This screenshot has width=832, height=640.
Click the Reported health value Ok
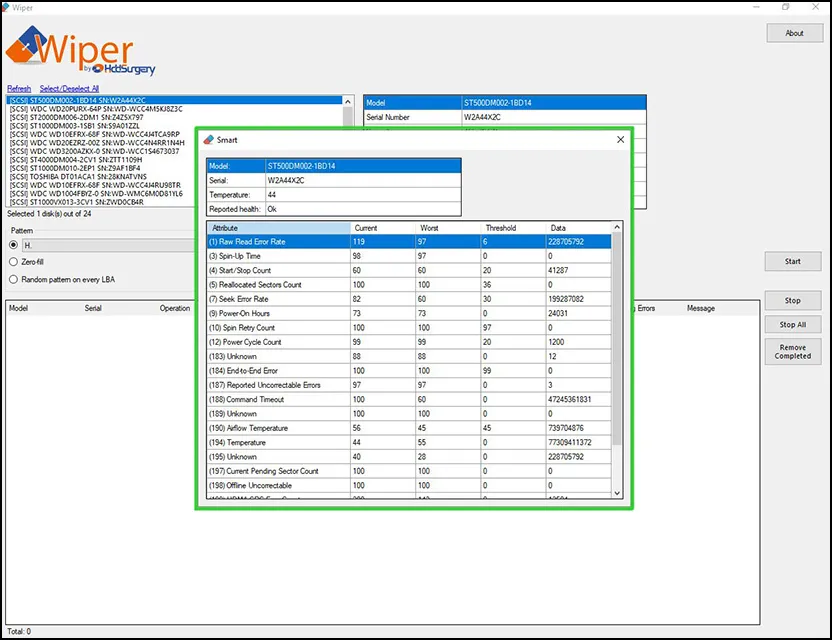point(272,209)
